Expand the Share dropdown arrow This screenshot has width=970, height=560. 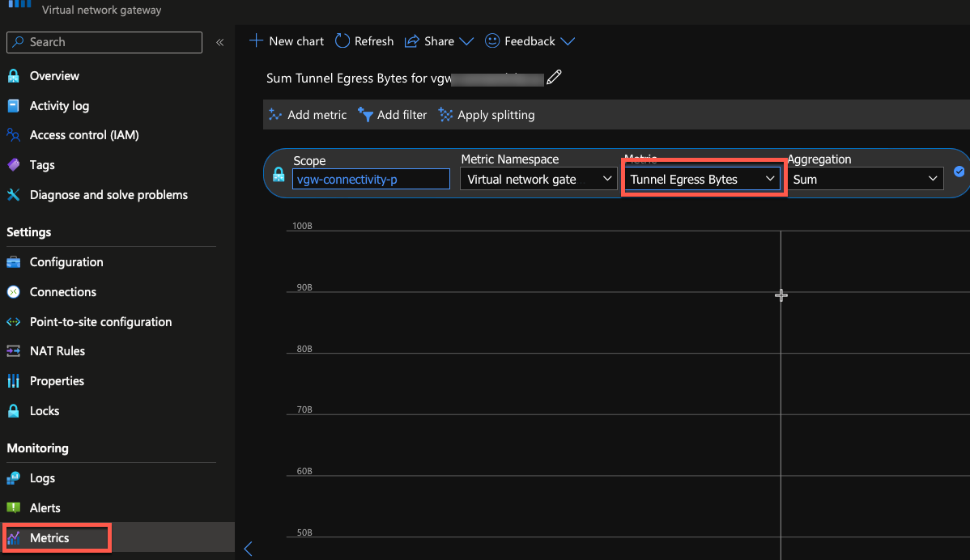pos(466,41)
